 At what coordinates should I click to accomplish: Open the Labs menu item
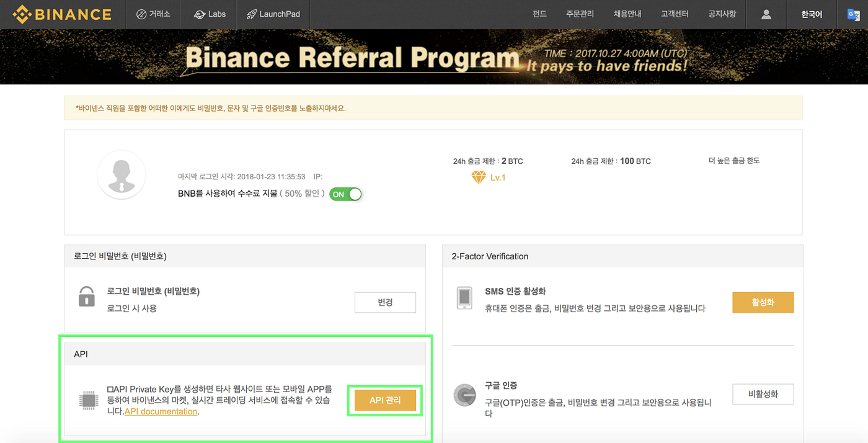[x=210, y=14]
